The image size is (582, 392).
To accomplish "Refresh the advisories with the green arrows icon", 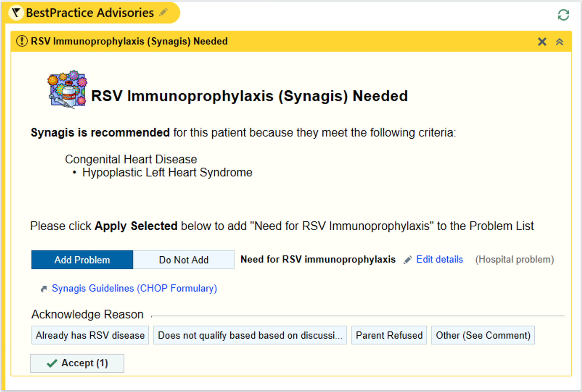I will (x=563, y=15).
